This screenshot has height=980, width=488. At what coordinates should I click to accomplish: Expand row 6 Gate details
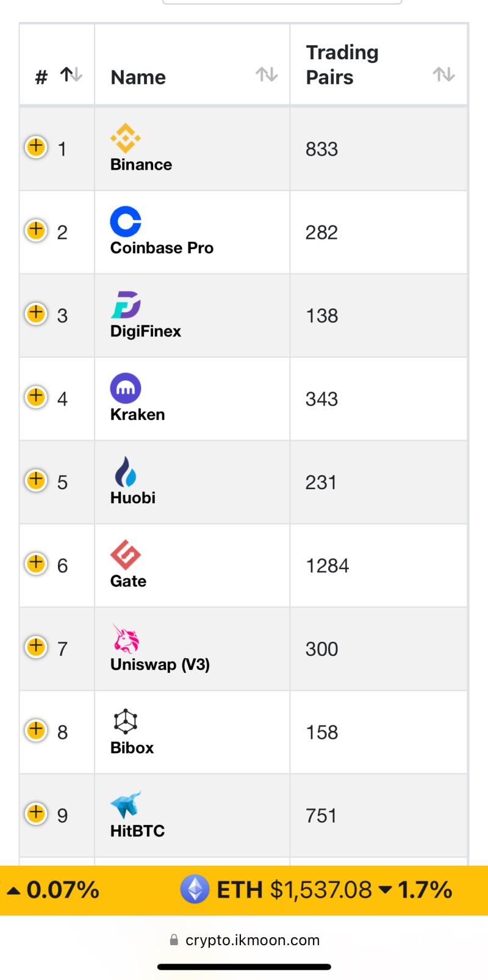pos(36,564)
